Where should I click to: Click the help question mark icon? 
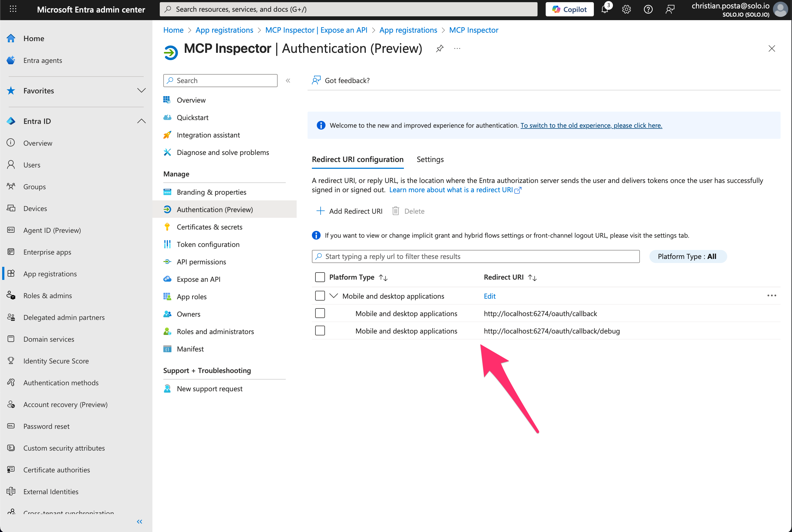(x=648, y=9)
